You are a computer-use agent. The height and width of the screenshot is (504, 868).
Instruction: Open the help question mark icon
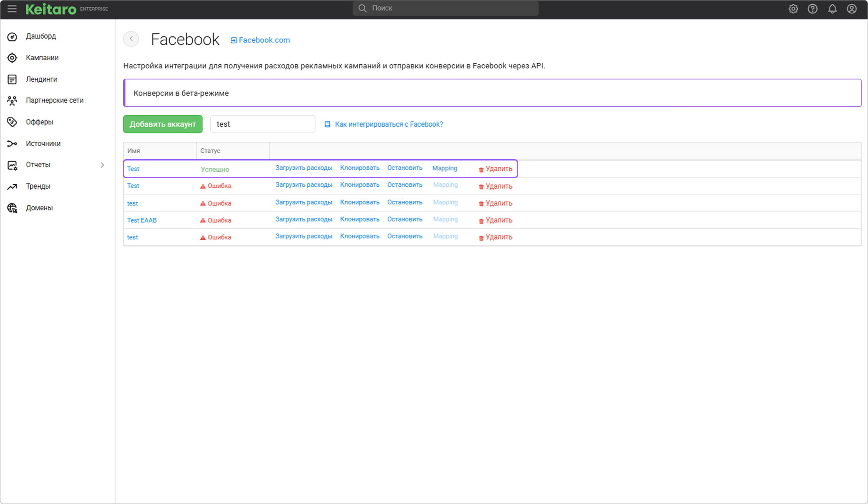813,9
